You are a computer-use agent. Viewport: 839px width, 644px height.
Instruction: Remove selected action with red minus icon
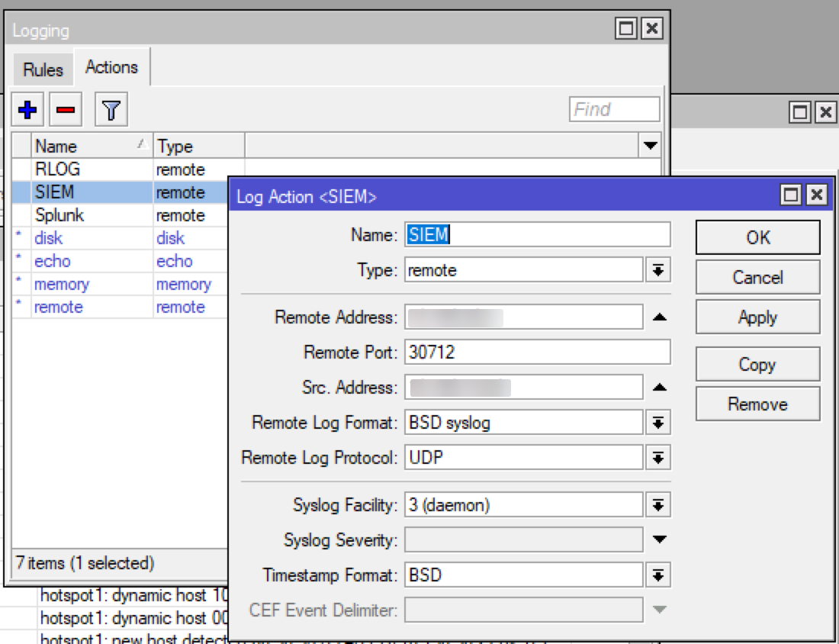coord(66,110)
